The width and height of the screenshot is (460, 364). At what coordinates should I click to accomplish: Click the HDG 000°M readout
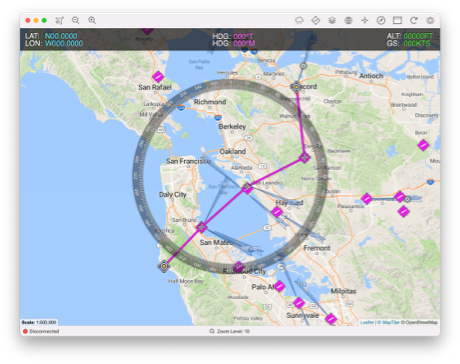(234, 43)
